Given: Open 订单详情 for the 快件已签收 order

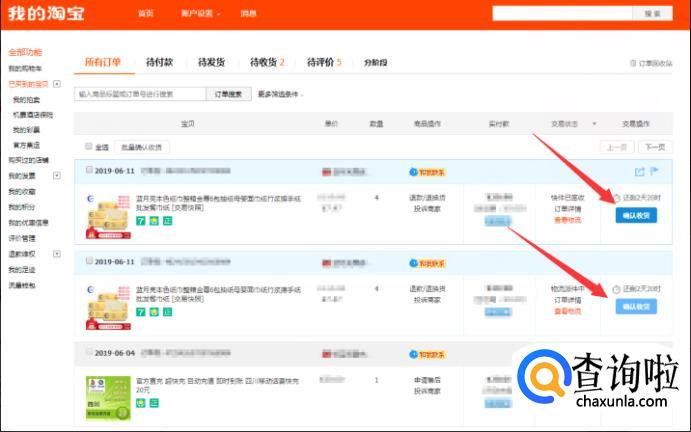Looking at the screenshot, I should [567, 209].
